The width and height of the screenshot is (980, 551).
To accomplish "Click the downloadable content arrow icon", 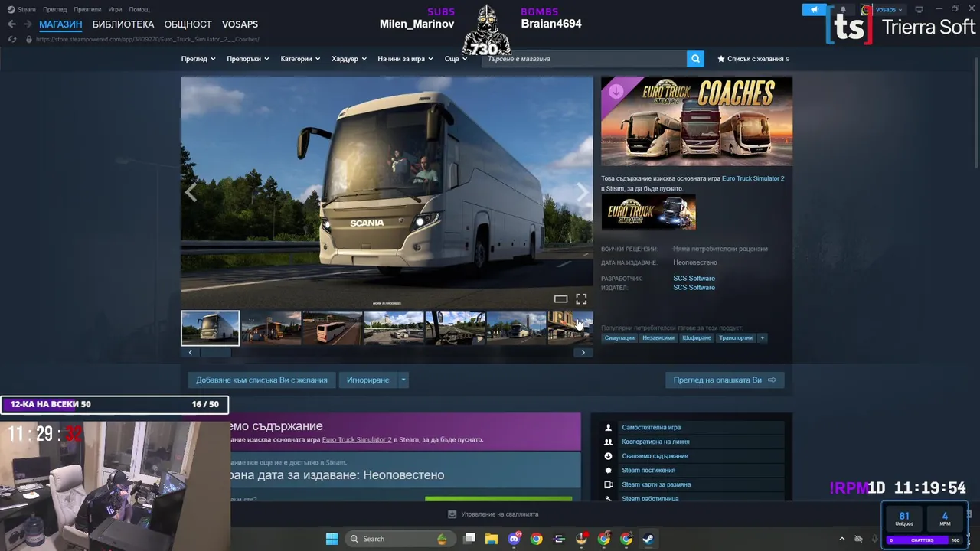I will (609, 456).
